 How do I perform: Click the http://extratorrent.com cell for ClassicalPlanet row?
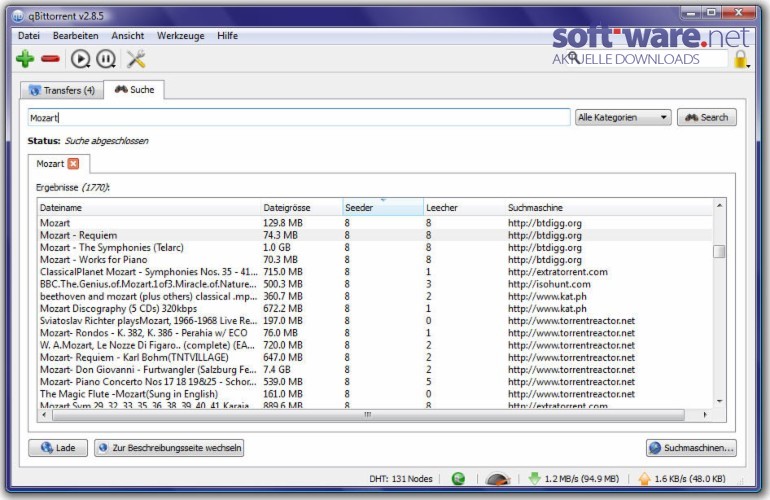click(x=558, y=272)
